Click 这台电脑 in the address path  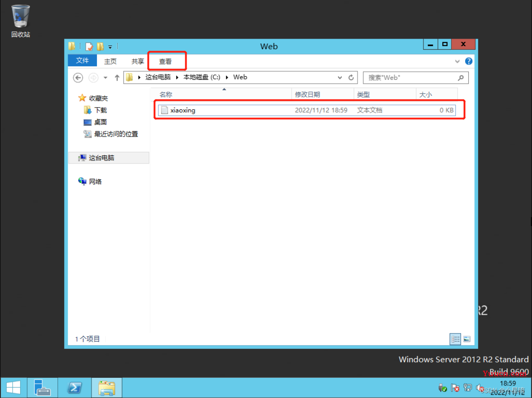tap(158, 77)
